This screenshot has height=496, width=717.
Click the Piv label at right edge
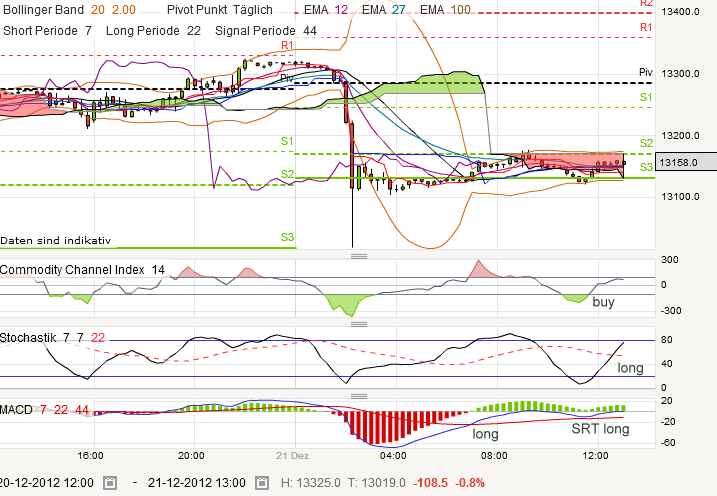click(x=646, y=72)
